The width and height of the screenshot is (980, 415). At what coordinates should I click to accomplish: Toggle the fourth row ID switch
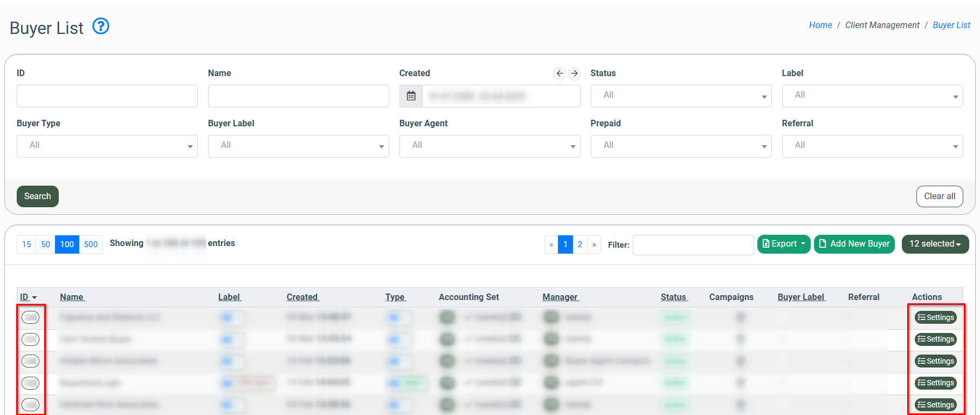(x=30, y=383)
